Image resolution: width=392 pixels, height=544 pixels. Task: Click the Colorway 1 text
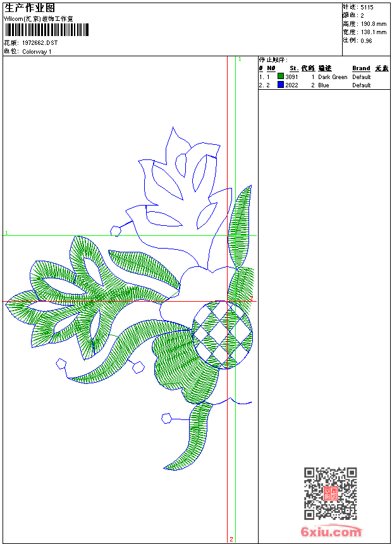point(37,52)
